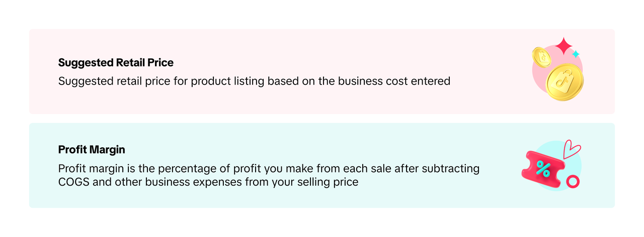
Task: Click the word COGS in description
Action: 73,182
